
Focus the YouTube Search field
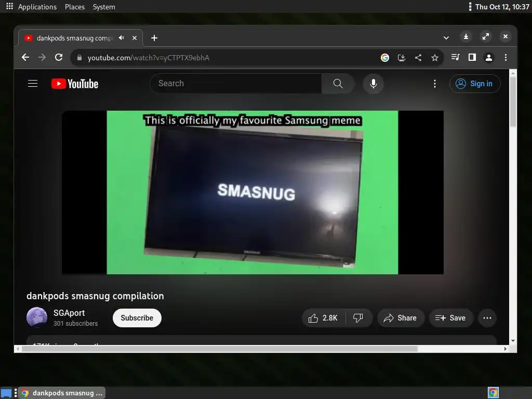tap(235, 84)
